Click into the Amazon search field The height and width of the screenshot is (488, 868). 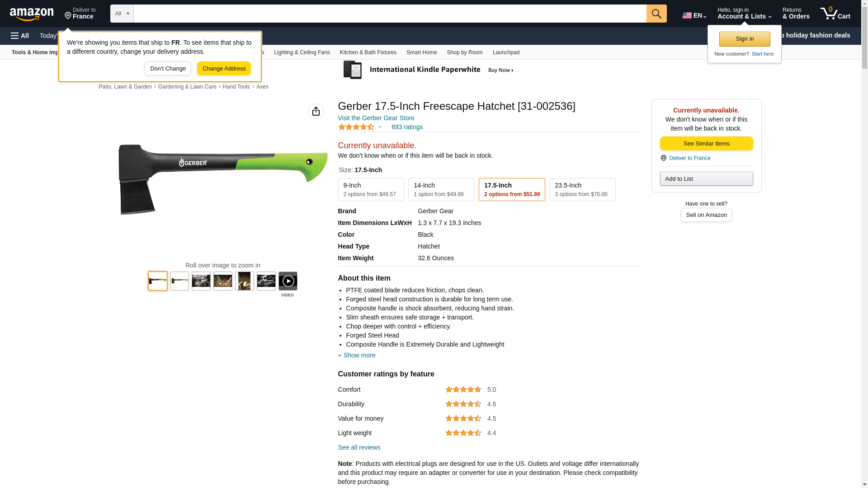point(389,14)
